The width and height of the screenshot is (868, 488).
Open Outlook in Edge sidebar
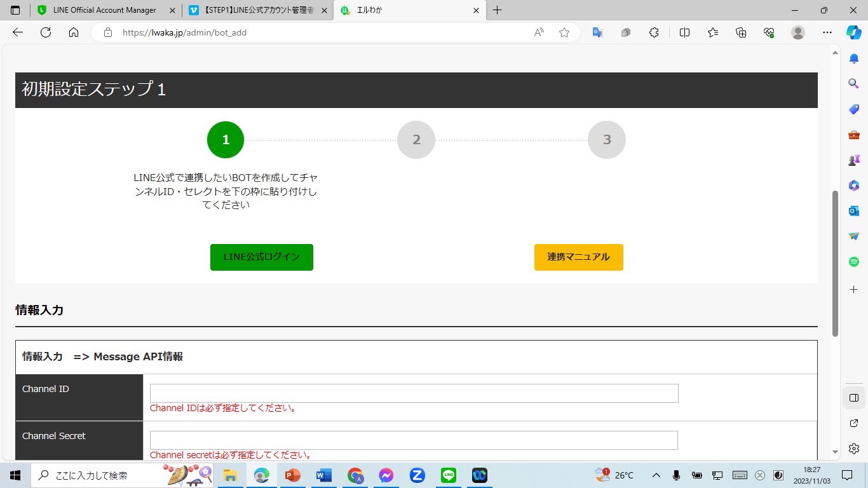tap(854, 210)
